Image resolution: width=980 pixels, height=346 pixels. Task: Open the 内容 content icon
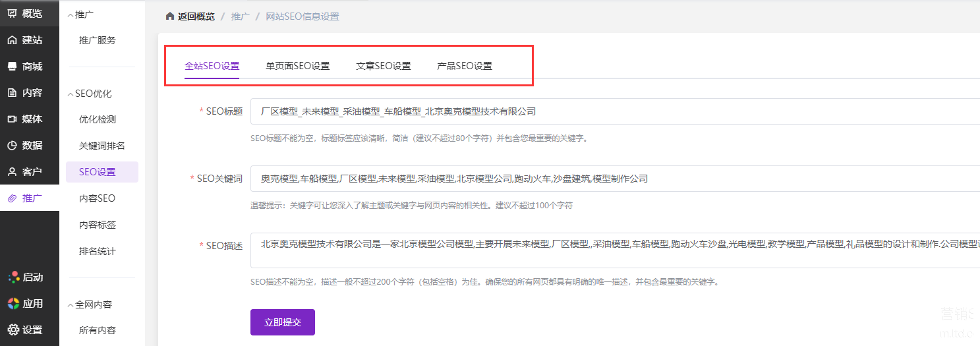tap(13, 93)
